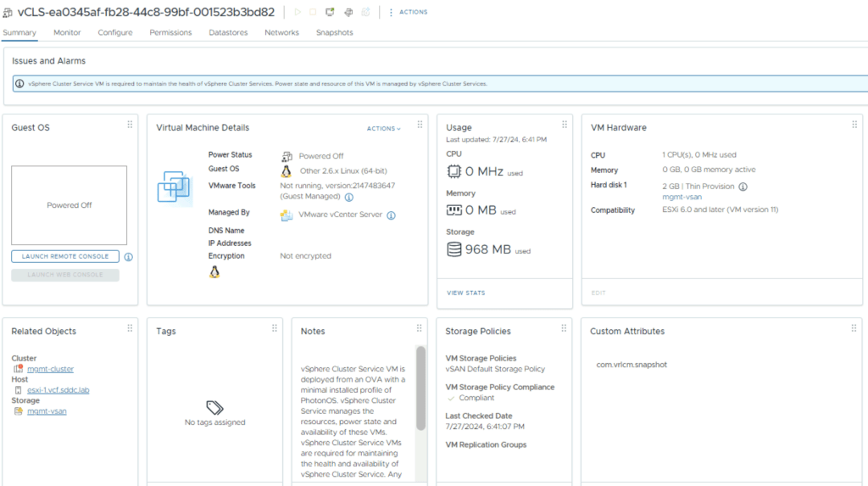Click the drag handle on Tags card
868x486 pixels.
point(275,328)
